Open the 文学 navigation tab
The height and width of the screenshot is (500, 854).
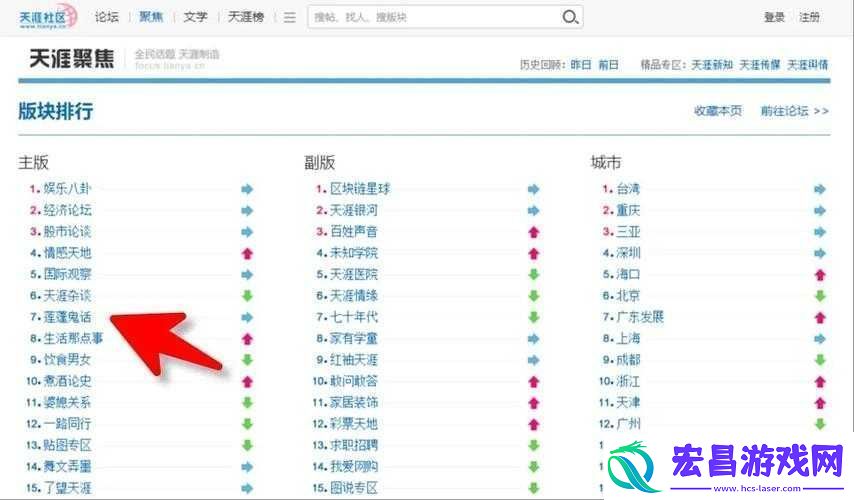[x=196, y=17]
